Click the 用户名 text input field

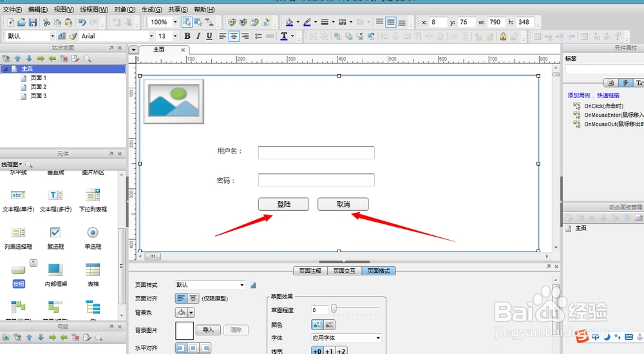(x=316, y=153)
